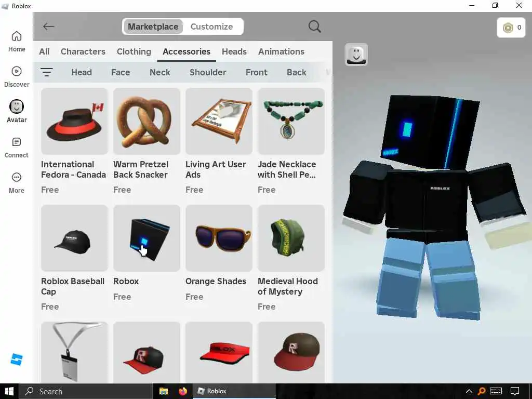Show hidden system tray icons
Screen dimensions: 532x399
[469, 391]
